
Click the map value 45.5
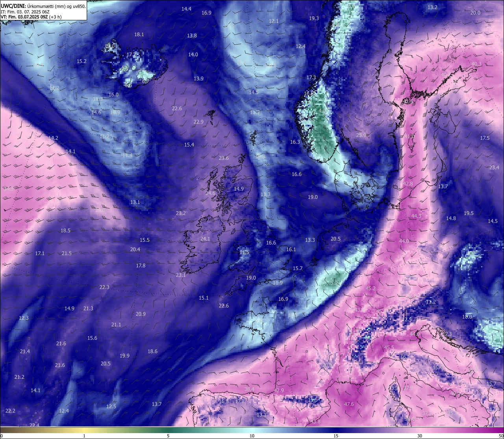(x=389, y=347)
